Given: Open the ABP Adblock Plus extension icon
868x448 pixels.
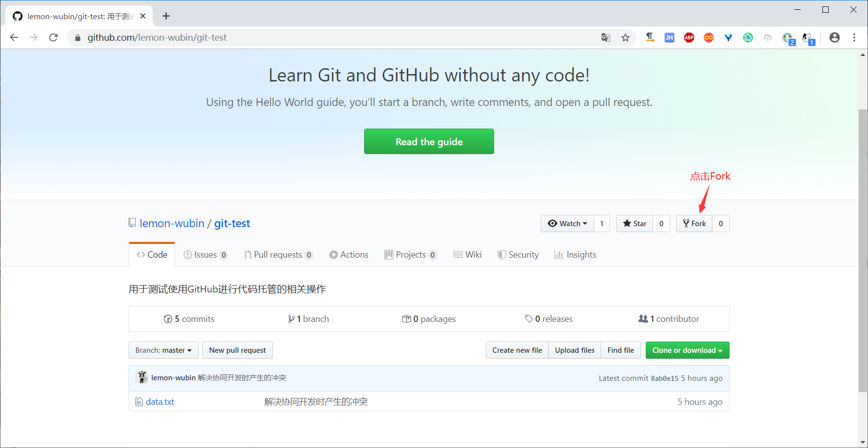Looking at the screenshot, I should point(689,38).
